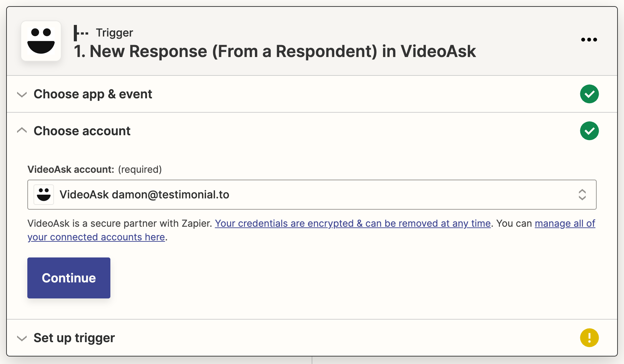Click the Trigger label above step title
624x364 pixels.
point(114,33)
